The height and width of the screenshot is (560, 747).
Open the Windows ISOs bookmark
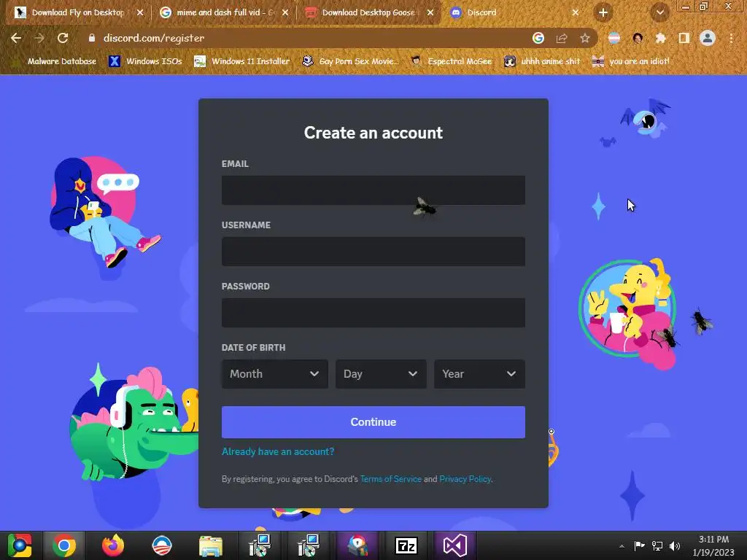(145, 61)
